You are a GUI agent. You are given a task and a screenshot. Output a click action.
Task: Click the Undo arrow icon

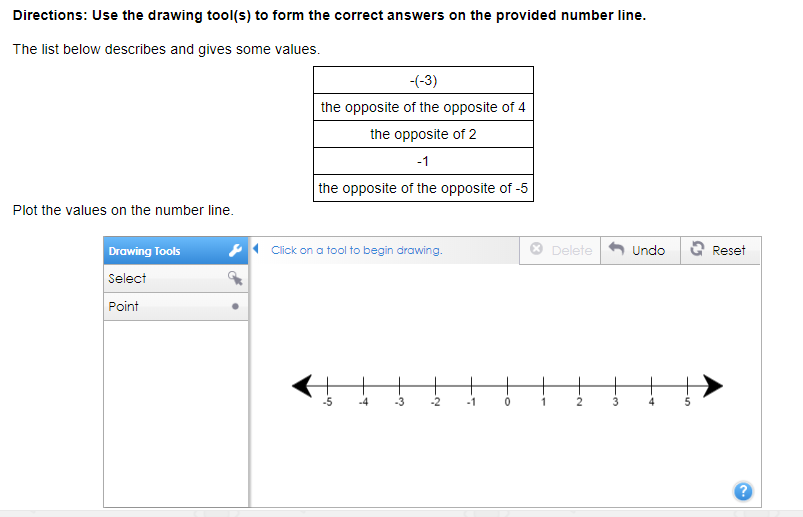tap(617, 249)
